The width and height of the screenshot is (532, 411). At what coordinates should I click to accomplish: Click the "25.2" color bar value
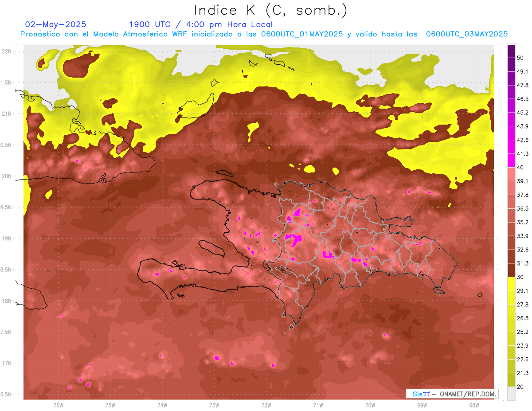523,332
